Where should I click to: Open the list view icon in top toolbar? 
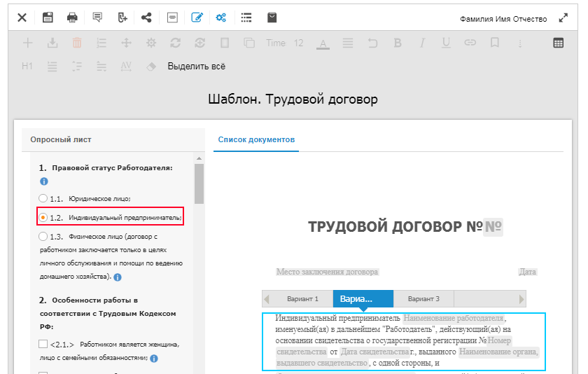click(246, 18)
